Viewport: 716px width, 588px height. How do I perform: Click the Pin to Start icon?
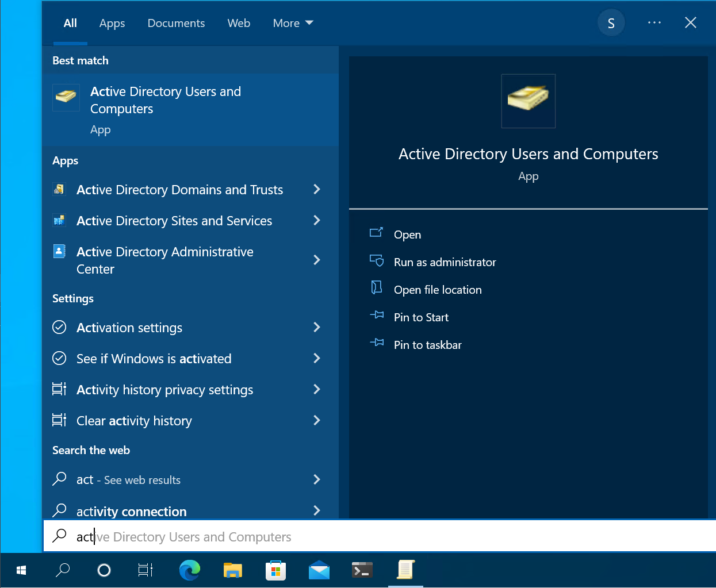pos(377,316)
